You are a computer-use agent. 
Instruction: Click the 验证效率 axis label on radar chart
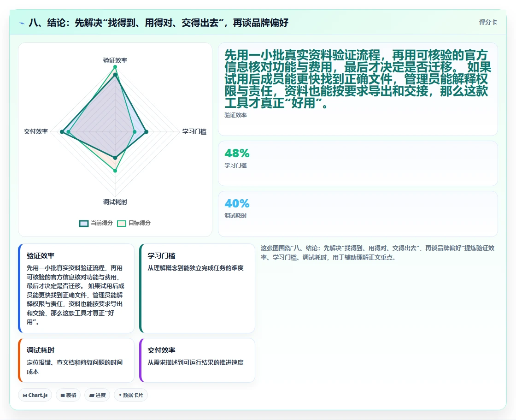click(x=115, y=60)
